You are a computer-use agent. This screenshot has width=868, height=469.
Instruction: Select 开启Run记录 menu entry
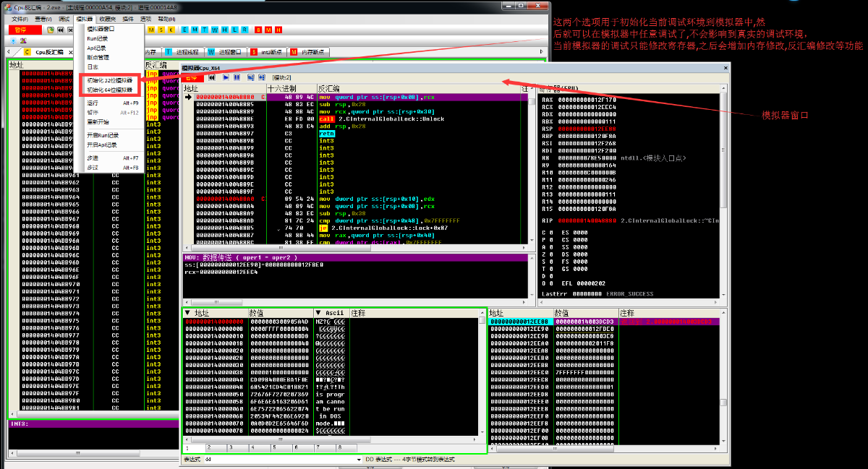110,135
